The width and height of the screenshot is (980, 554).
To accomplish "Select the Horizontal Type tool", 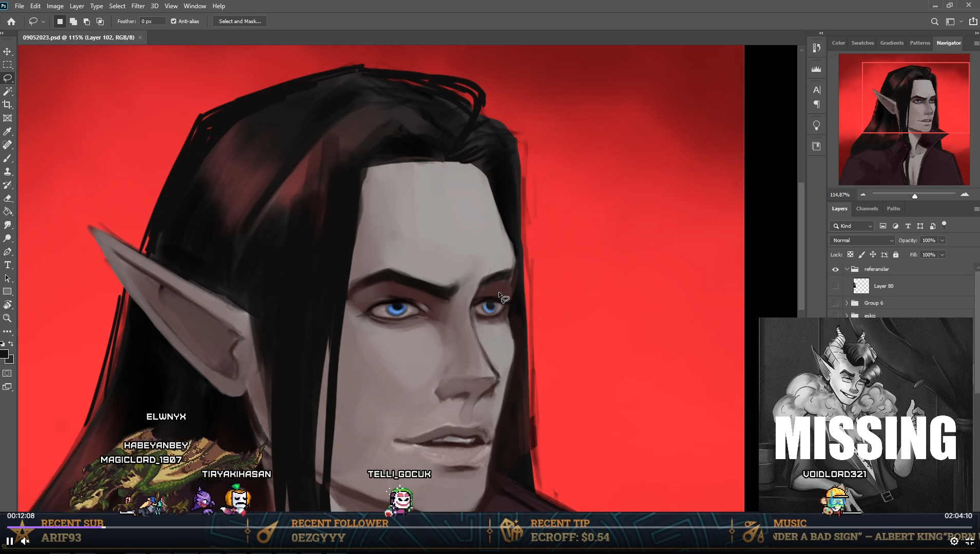I will pyautogui.click(x=7, y=265).
